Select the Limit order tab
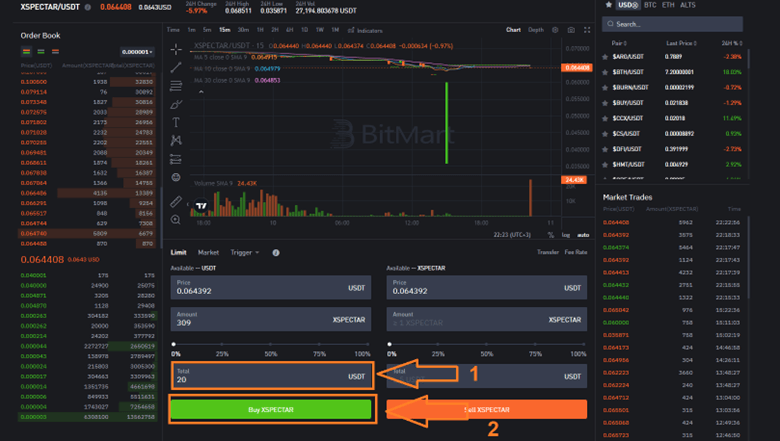The image size is (780, 441). coord(178,253)
